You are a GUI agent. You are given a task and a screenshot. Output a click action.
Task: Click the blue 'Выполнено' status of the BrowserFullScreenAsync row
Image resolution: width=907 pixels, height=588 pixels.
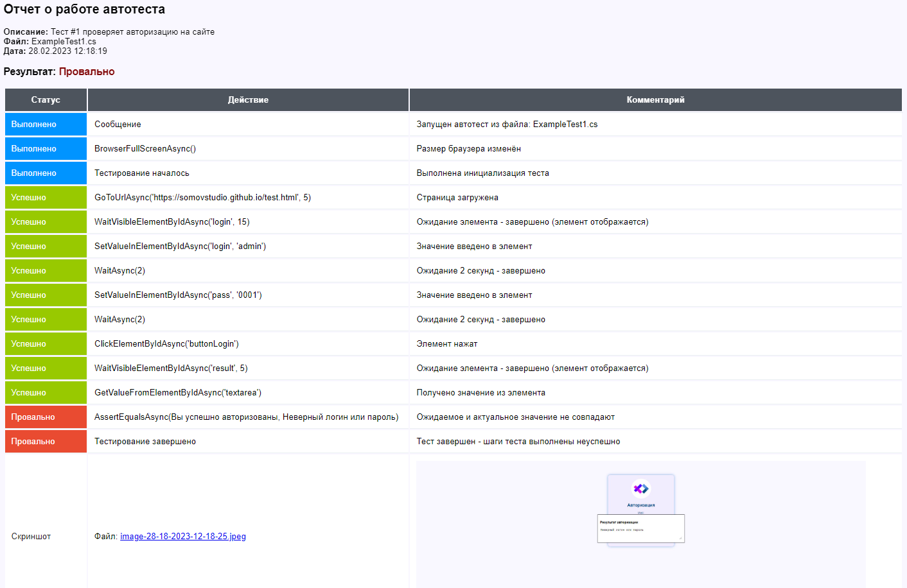coord(34,149)
